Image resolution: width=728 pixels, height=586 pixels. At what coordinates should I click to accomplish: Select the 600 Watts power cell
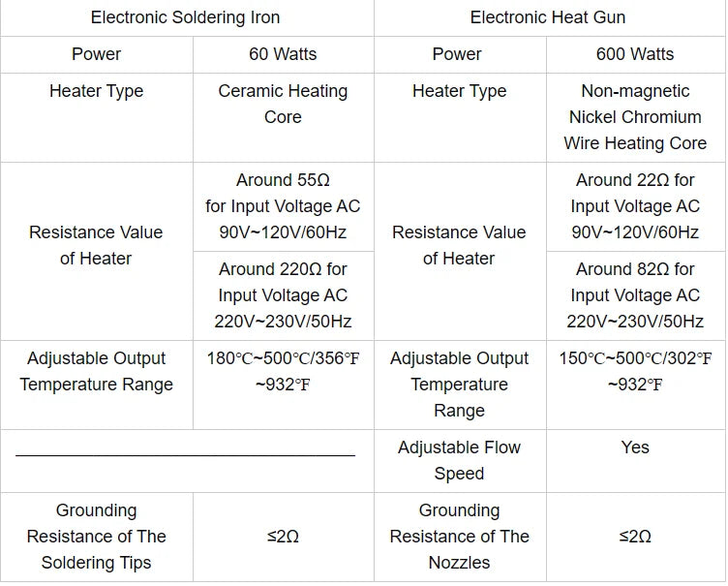[636, 54]
